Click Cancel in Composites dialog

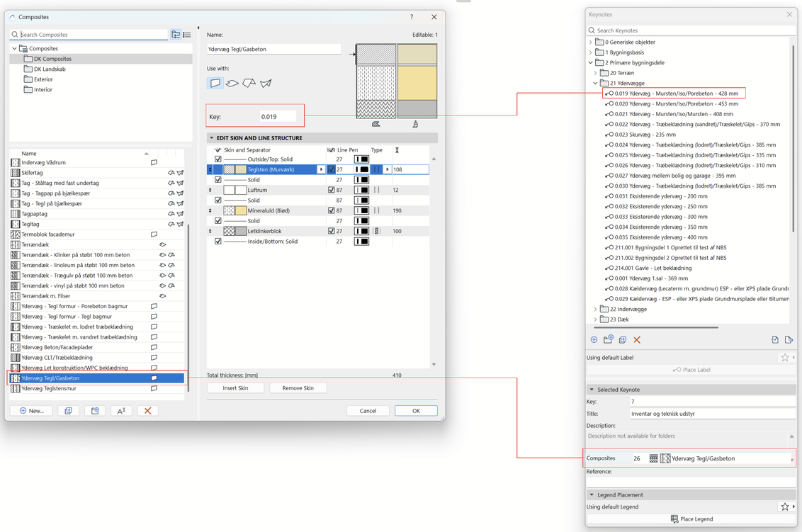368,411
